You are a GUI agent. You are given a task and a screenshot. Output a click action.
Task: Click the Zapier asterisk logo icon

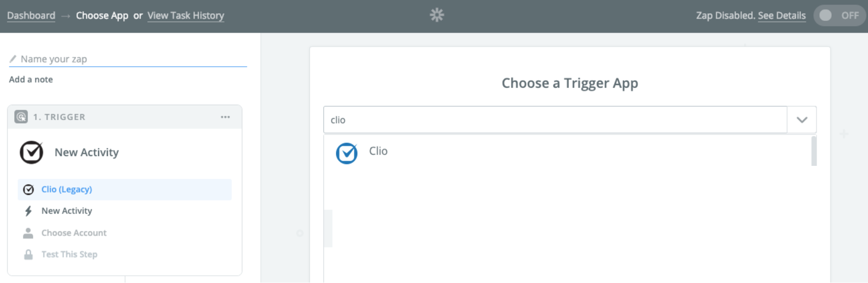tap(437, 15)
